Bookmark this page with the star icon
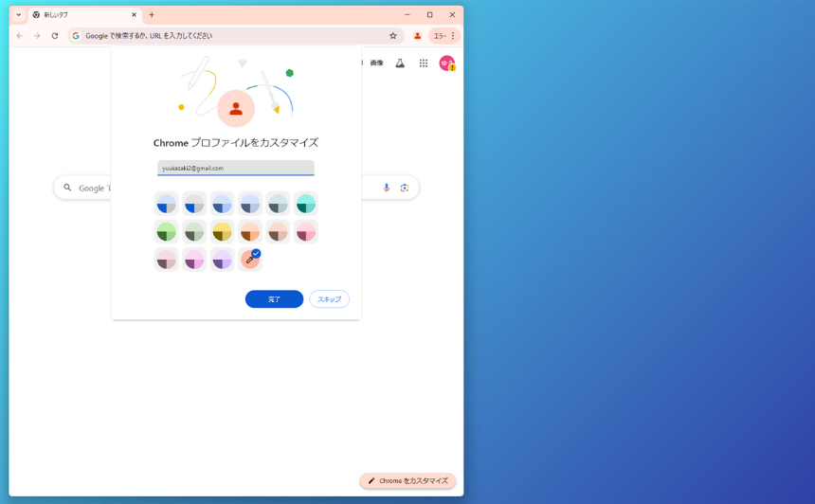This screenshot has height=504, width=815. (393, 36)
